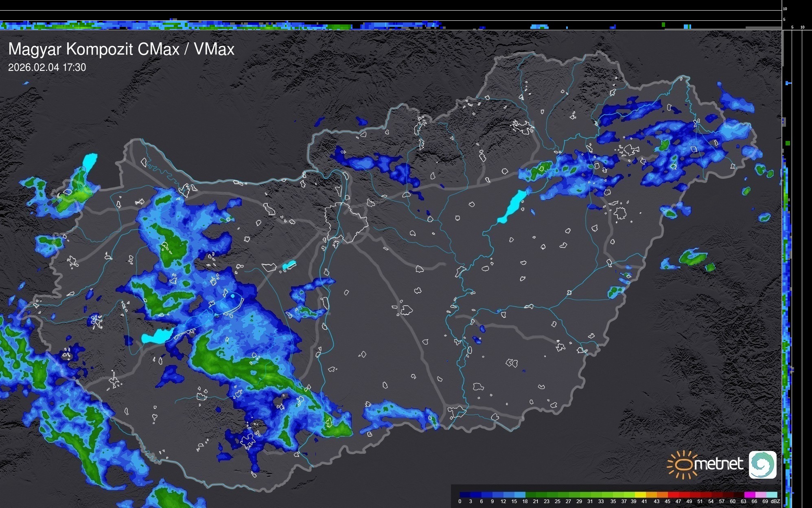Click the small cyan Lake Velence shape

289,265
